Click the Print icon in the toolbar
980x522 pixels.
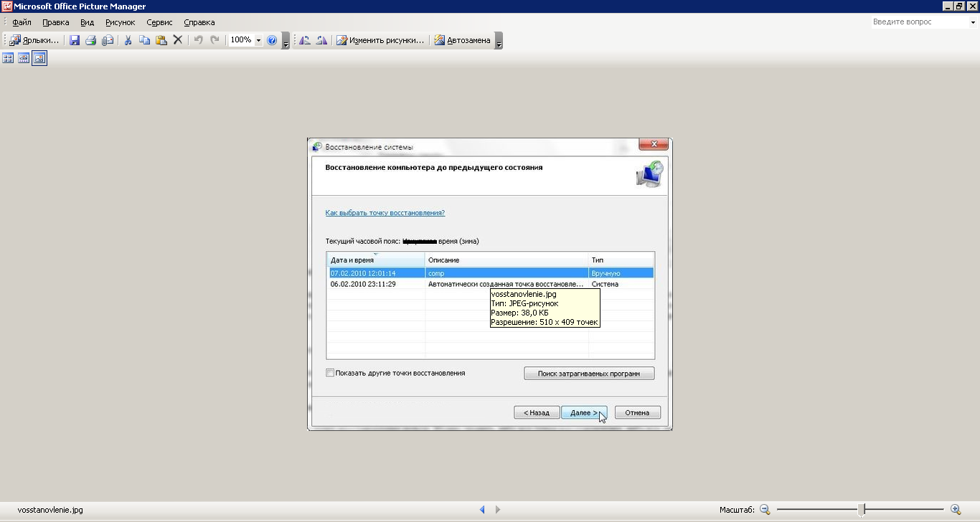91,40
